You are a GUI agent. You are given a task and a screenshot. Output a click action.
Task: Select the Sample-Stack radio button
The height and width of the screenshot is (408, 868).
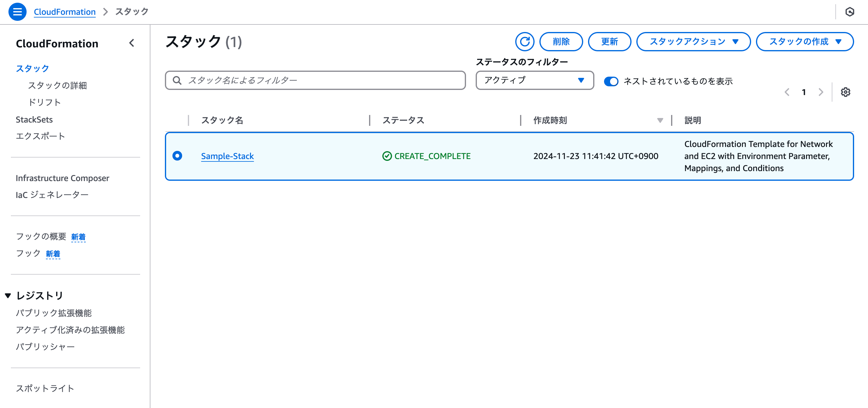pyautogui.click(x=177, y=156)
